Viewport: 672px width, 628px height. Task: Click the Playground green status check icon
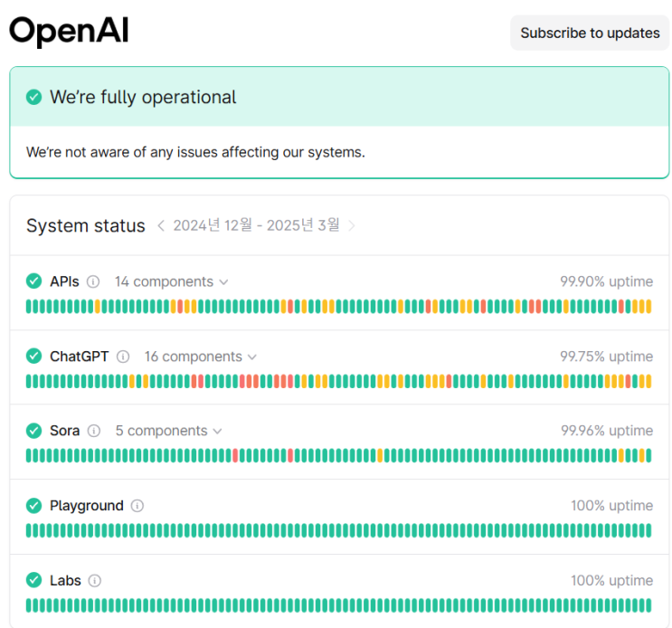[x=33, y=506]
